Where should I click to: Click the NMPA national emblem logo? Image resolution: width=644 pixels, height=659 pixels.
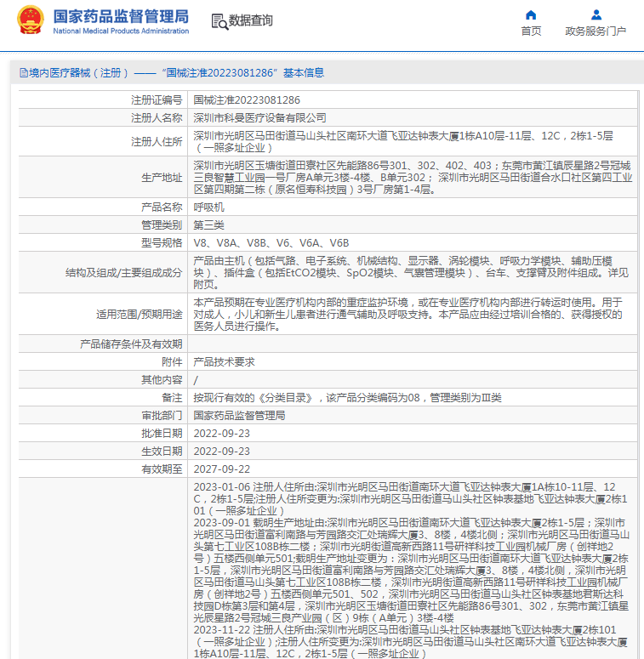point(30,20)
